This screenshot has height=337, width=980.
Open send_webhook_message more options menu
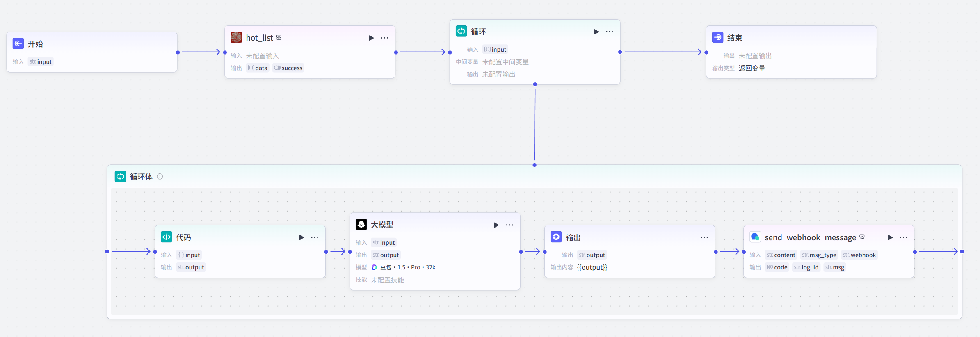(x=903, y=237)
